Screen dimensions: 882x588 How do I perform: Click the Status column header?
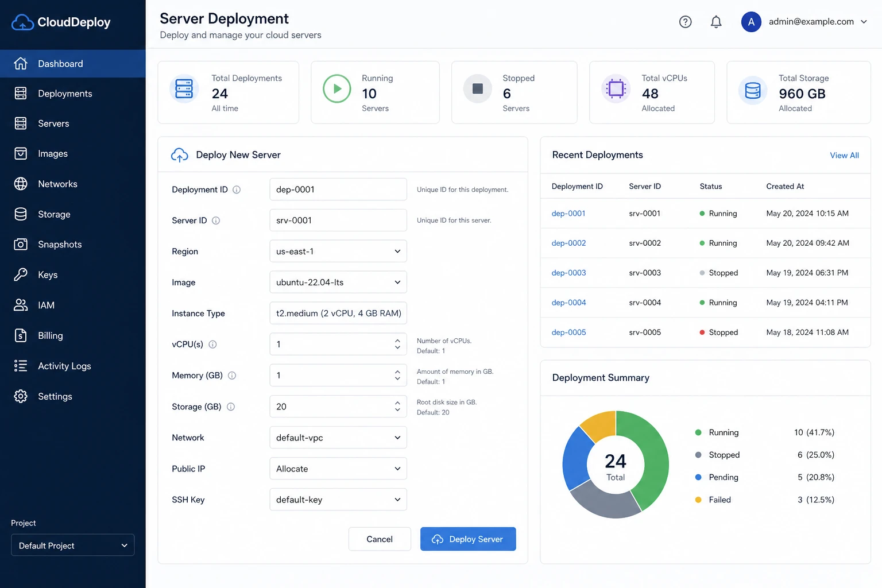pyautogui.click(x=711, y=186)
